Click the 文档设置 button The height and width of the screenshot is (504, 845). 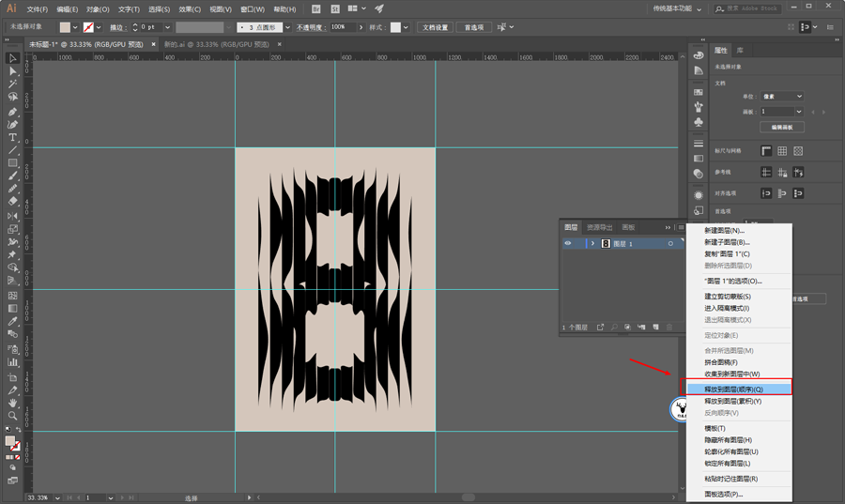(x=435, y=27)
